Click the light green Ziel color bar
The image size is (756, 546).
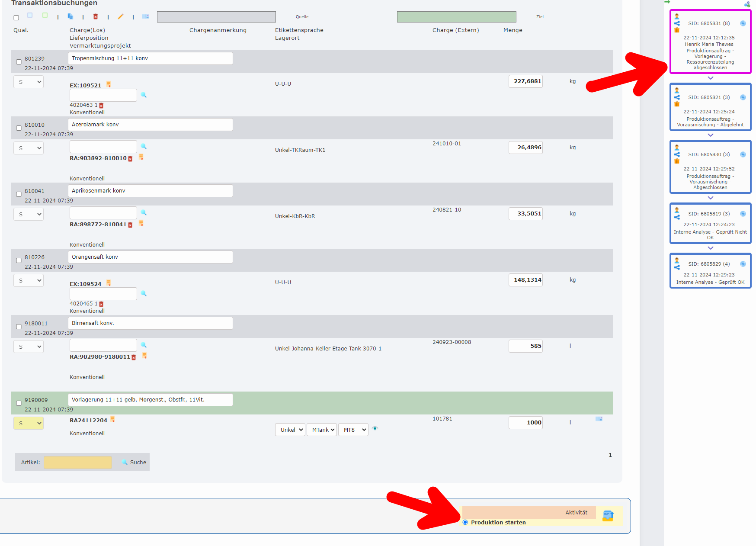click(456, 17)
